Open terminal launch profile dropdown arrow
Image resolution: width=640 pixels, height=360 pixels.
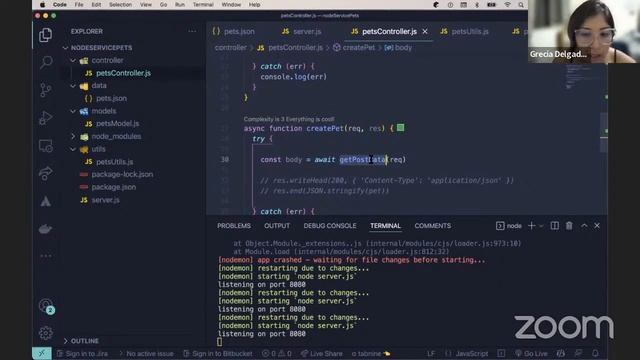click(541, 226)
